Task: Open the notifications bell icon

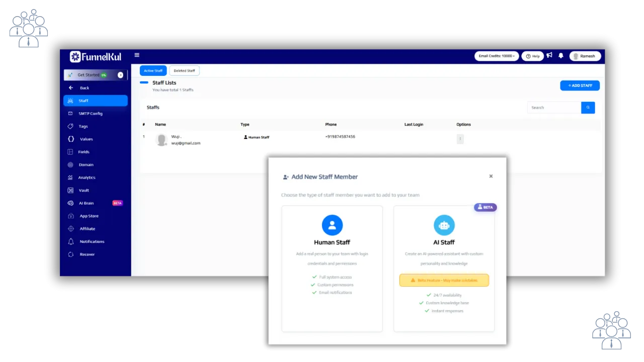Action: (x=561, y=56)
